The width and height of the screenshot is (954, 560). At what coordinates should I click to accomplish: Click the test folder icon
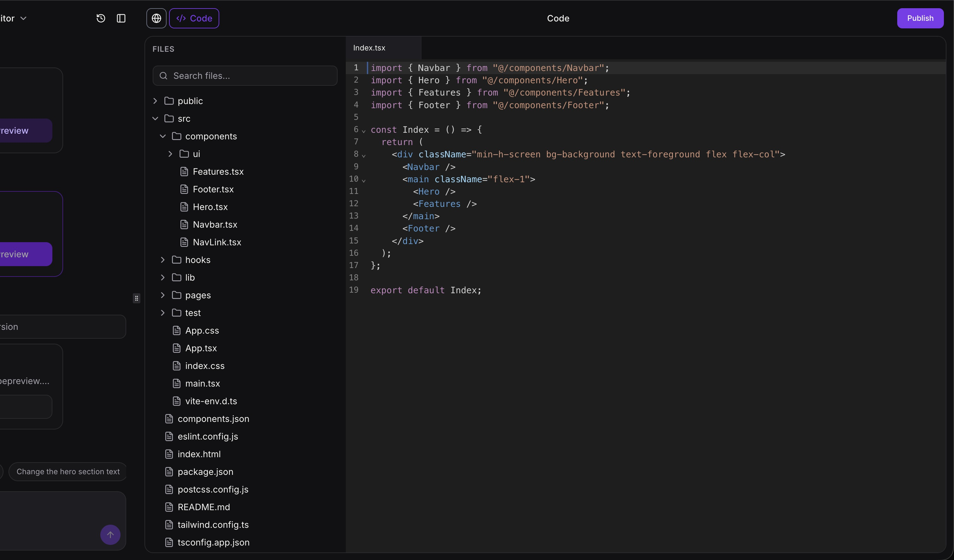[x=176, y=312]
